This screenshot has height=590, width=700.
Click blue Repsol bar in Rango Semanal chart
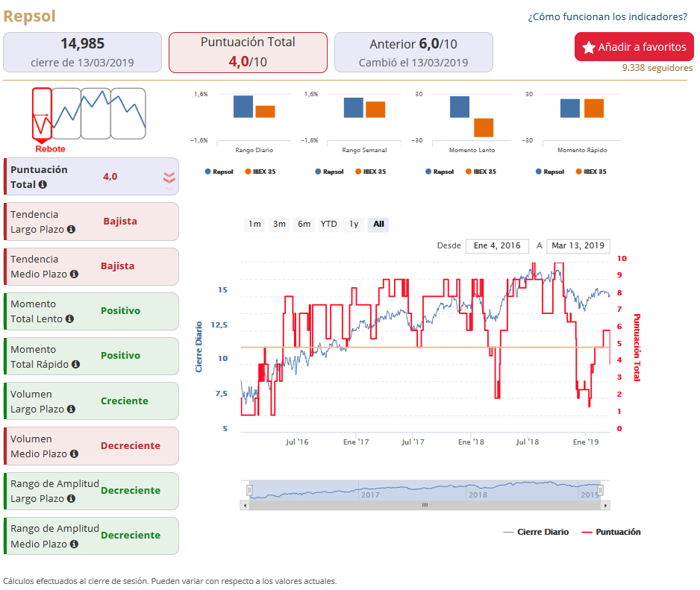click(354, 107)
